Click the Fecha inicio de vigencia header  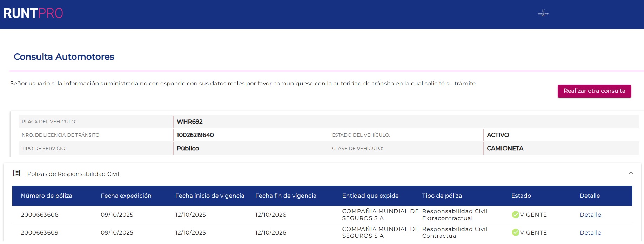[209, 196]
